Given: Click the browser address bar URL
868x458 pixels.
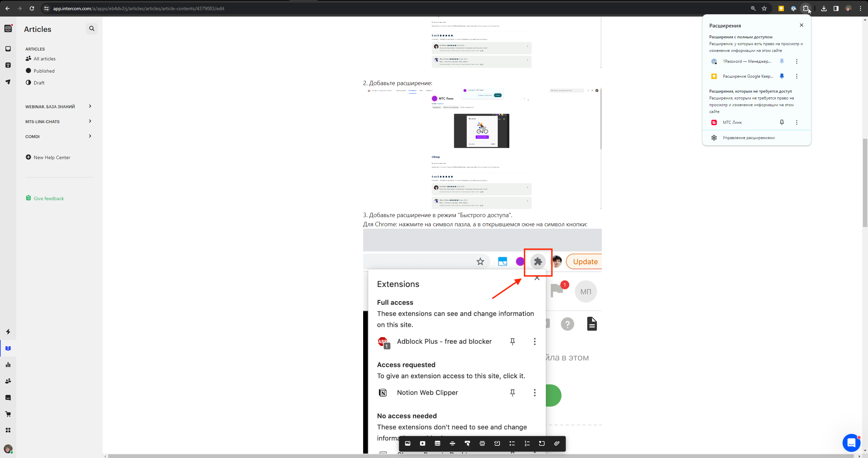Looking at the screenshot, I should coord(139,8).
